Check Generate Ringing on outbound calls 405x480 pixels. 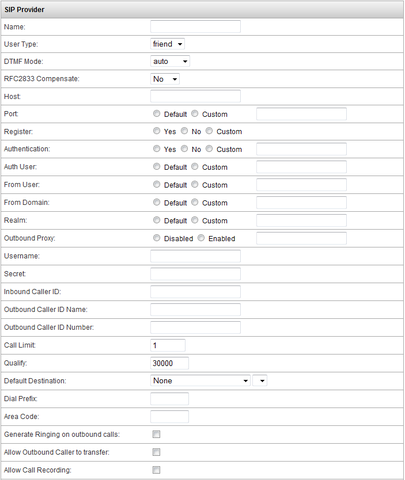(156, 434)
